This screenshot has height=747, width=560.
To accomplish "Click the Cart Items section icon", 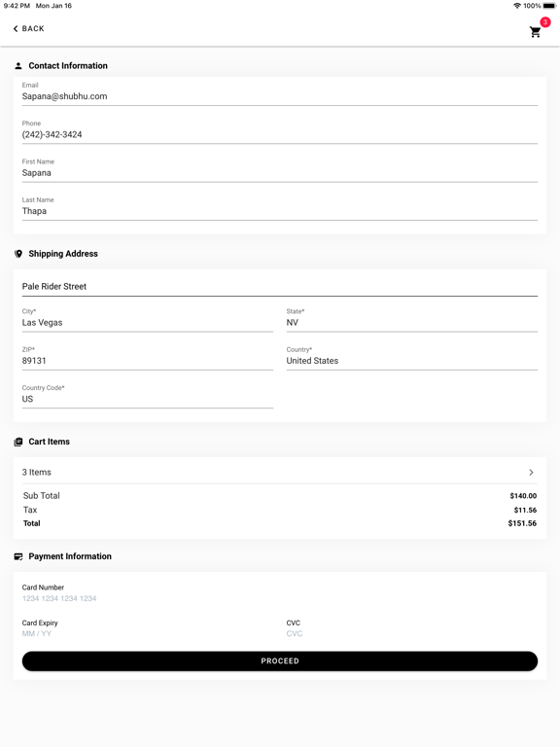I will 18,442.
